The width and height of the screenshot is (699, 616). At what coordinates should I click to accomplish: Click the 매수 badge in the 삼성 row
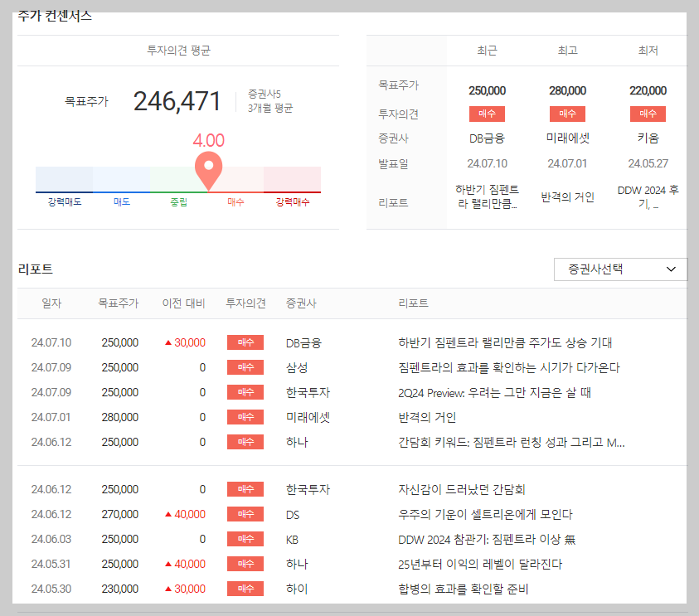[x=245, y=367]
